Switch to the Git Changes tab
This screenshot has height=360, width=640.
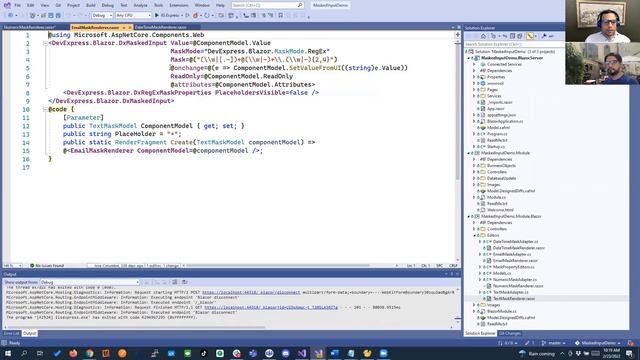510,333
